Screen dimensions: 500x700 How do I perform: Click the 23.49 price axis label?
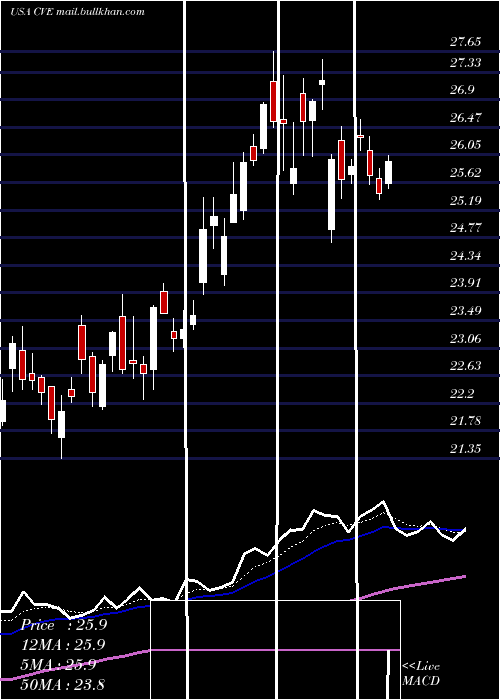465,311
